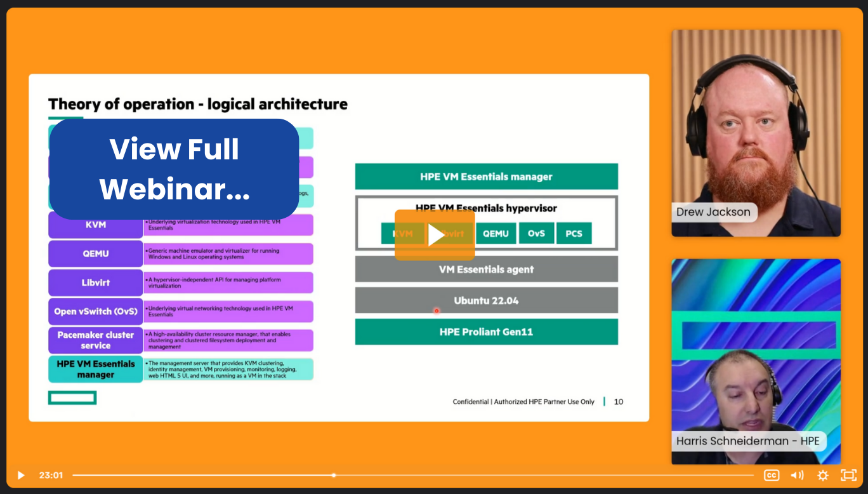Click the Drew Jackson name label

714,212
